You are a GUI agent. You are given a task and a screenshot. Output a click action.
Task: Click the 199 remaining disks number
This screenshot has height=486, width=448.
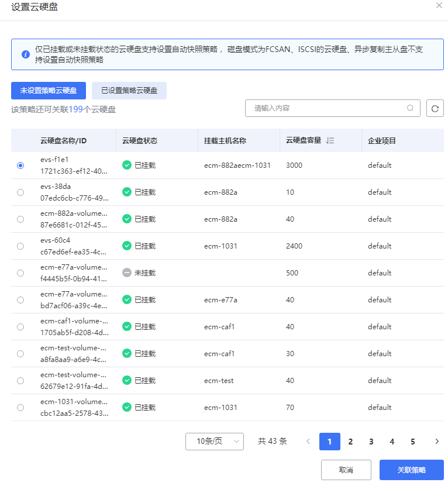[75, 109]
